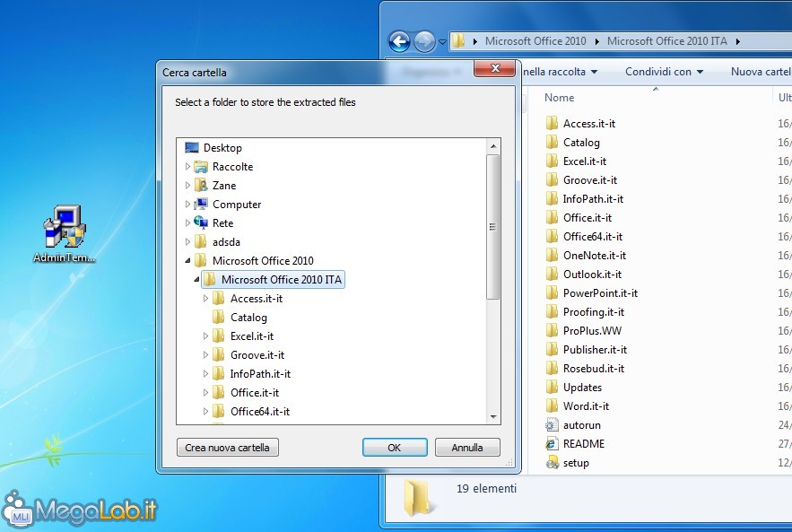This screenshot has width=792, height=532.
Task: Select 'Catalog' folder name in Explorer list
Action: pyautogui.click(x=581, y=143)
